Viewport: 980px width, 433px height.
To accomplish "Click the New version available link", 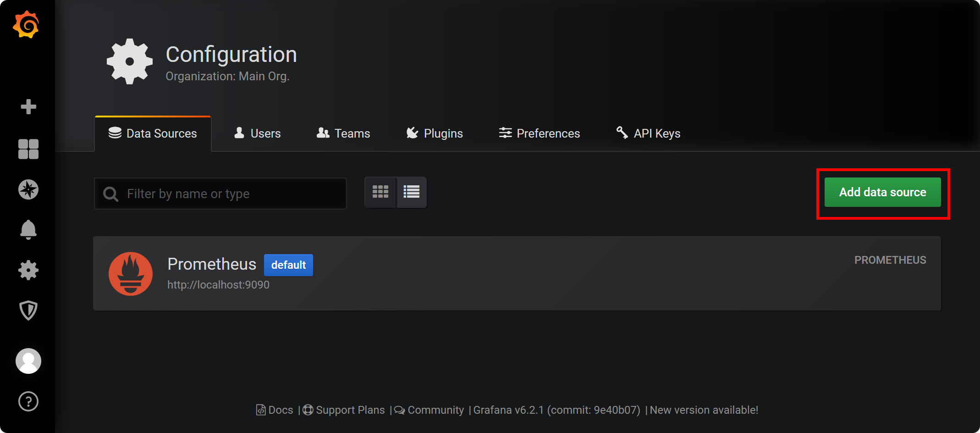I will tap(704, 410).
